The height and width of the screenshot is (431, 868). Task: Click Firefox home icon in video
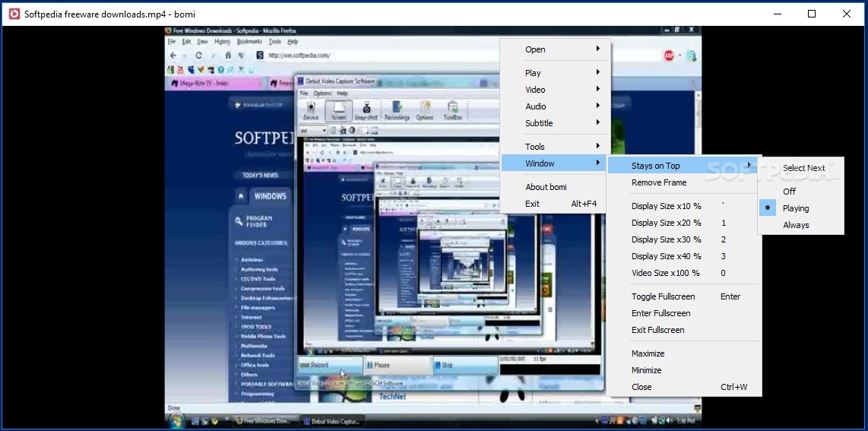[x=228, y=55]
